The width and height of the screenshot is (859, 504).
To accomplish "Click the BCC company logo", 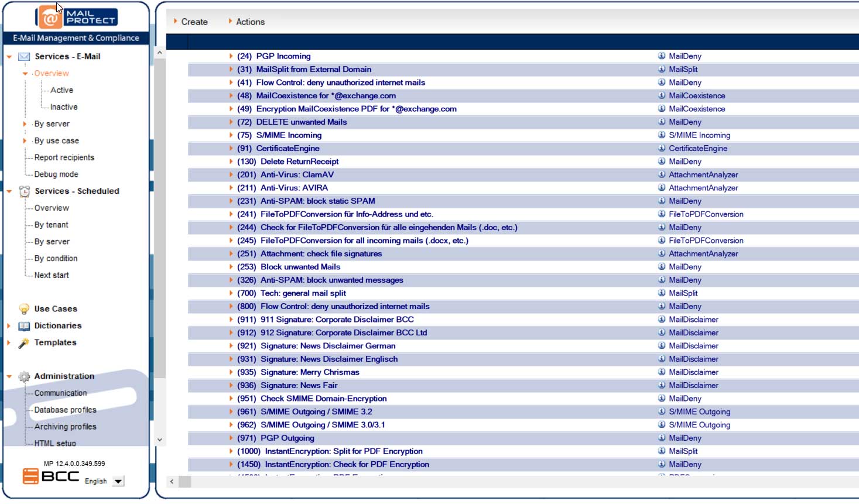I will click(x=51, y=476).
